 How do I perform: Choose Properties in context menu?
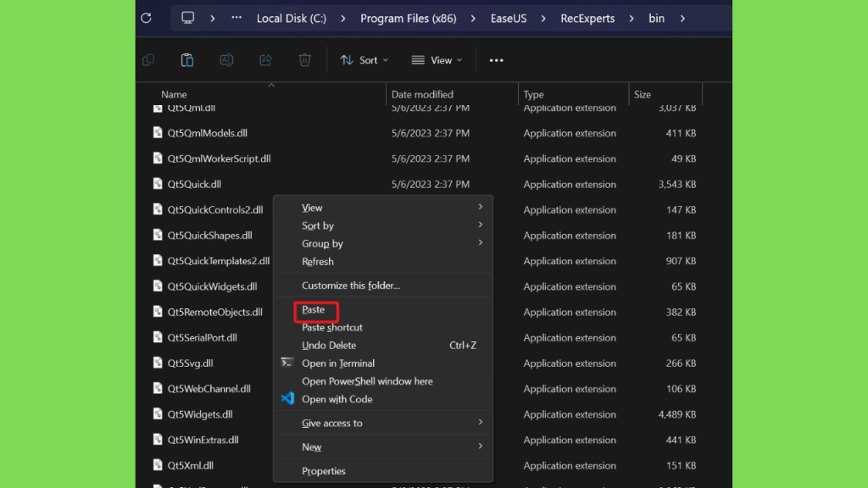point(383,471)
